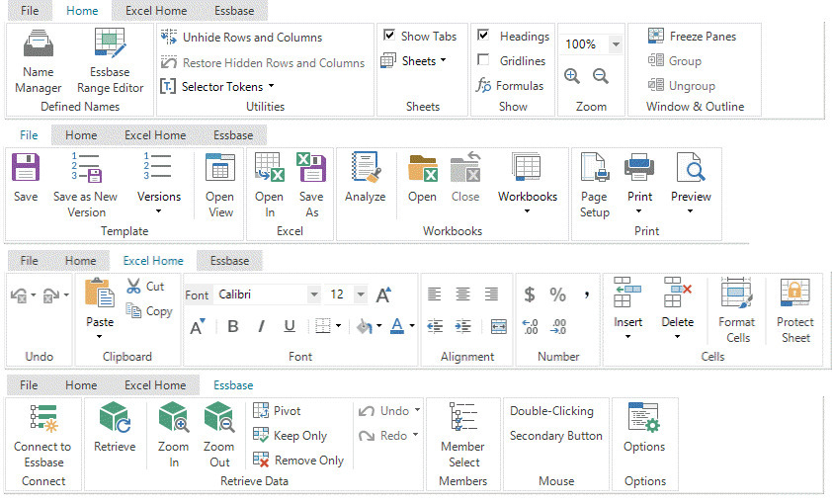Toggle Underline formatting

point(290,326)
